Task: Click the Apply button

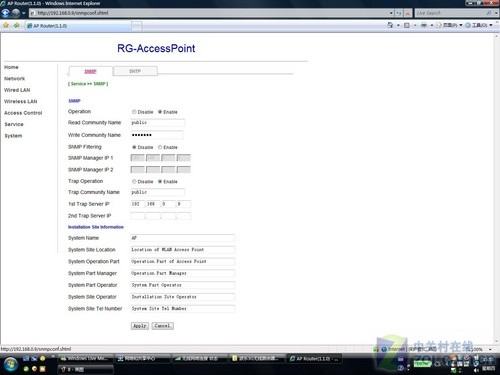Action: 140,326
